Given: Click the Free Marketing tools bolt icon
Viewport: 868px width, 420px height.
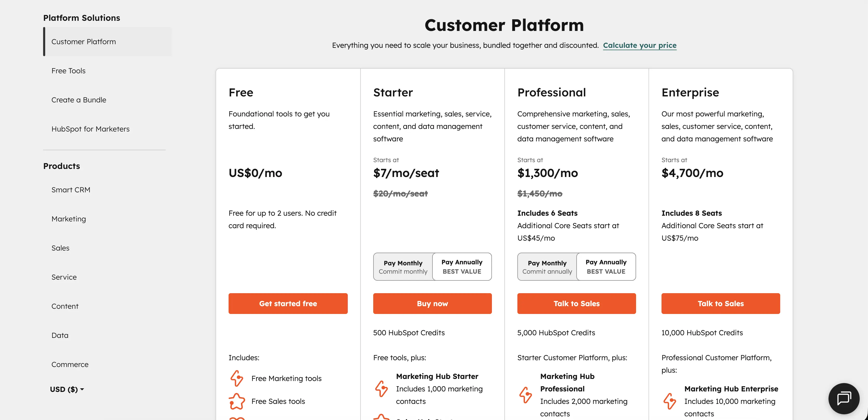Looking at the screenshot, I should coord(237,378).
